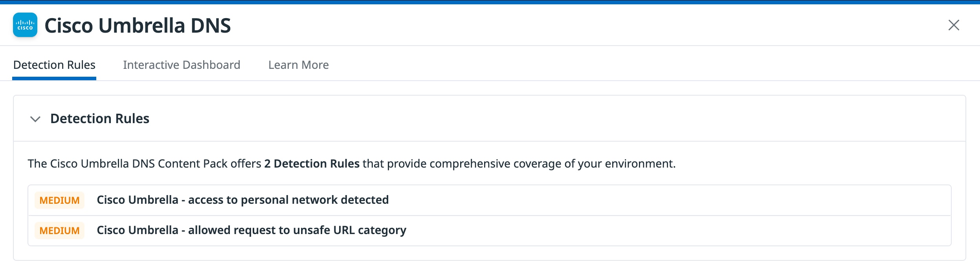
Task: Click the bold "2 Detection Rules" text
Action: [312, 164]
